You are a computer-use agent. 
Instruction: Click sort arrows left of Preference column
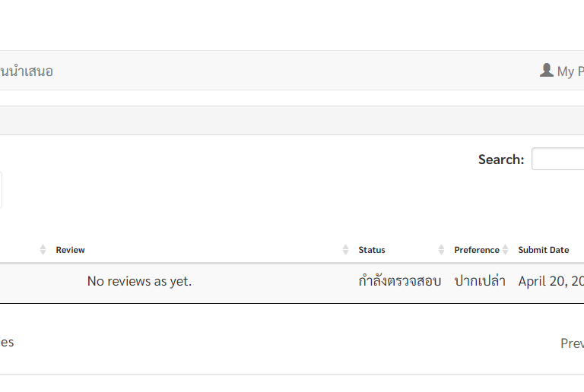442,250
